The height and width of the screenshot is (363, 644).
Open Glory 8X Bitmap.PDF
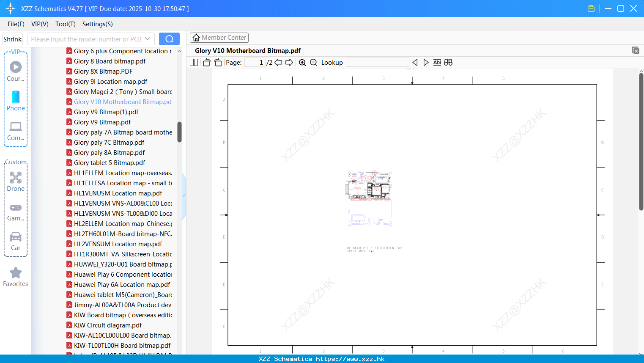(100, 71)
